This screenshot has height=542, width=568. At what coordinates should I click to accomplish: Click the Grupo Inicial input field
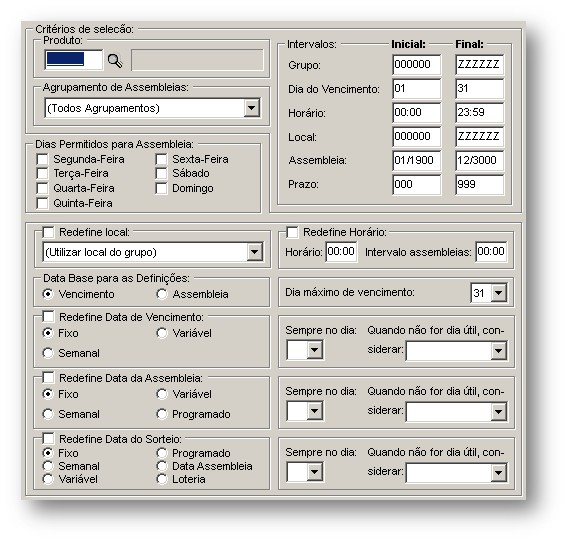pyautogui.click(x=417, y=64)
